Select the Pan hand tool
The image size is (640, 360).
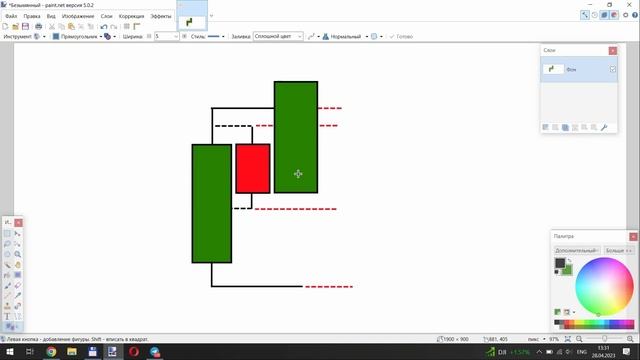click(18, 264)
